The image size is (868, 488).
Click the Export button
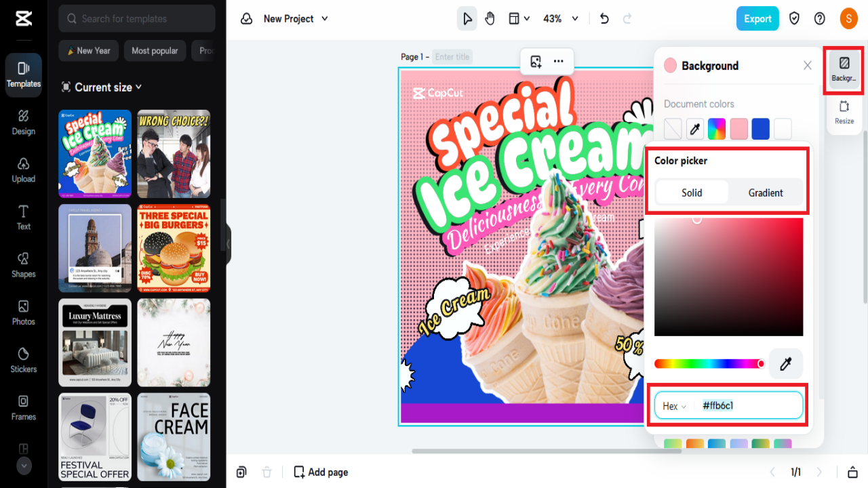click(757, 19)
